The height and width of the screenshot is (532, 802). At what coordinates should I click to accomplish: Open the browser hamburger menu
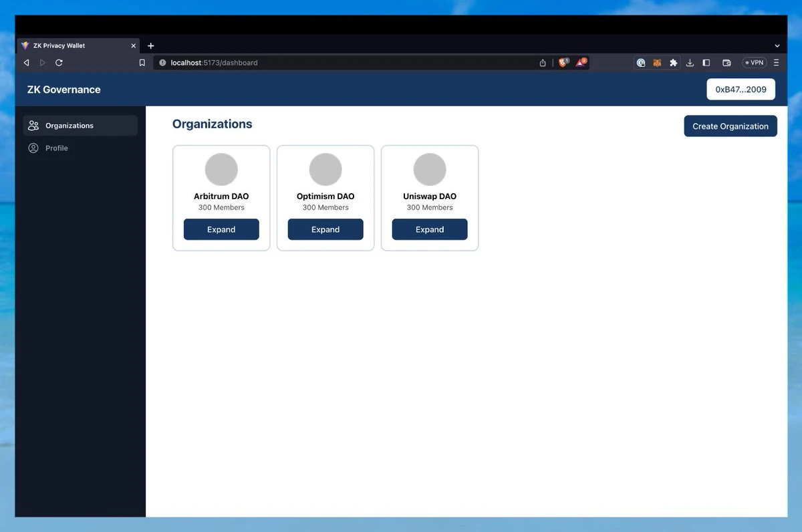pyautogui.click(x=776, y=63)
